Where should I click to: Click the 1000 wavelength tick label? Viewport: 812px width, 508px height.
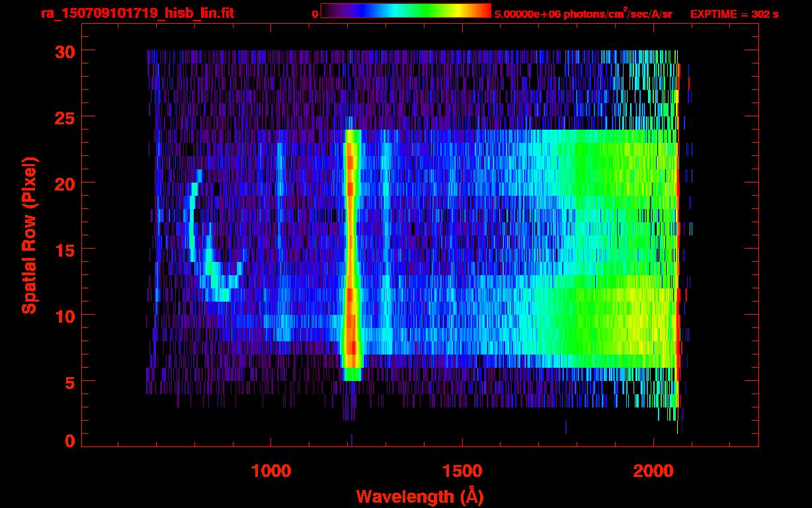(271, 471)
